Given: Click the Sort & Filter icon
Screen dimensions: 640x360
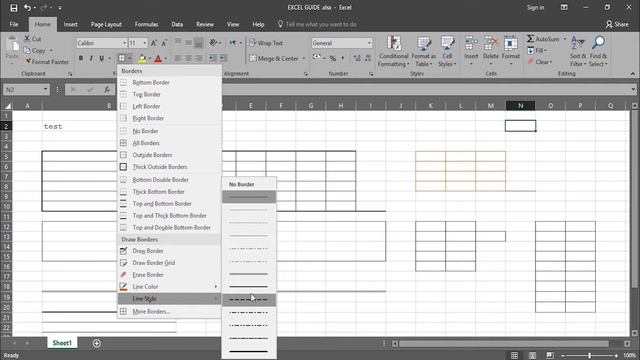Looking at the screenshot, I should (x=578, y=43).
